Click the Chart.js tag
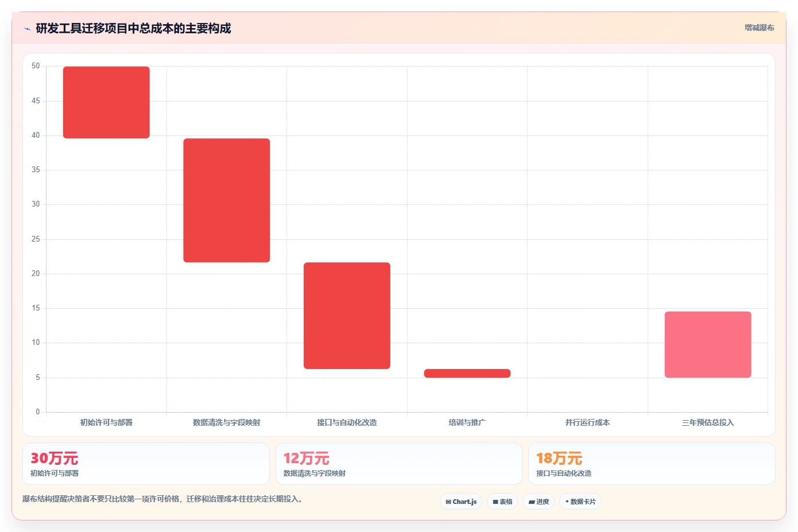 (461, 502)
